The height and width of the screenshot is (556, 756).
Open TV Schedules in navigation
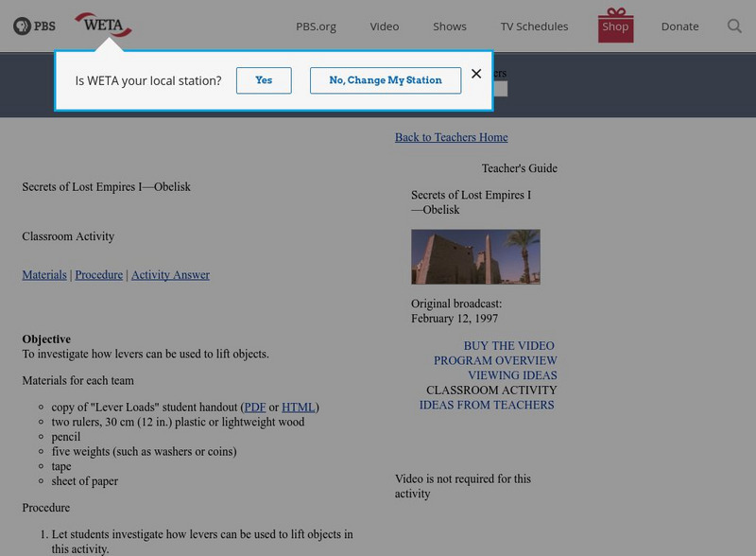coord(534,26)
